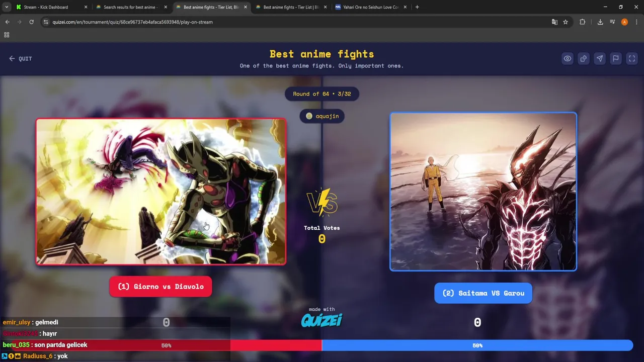The height and width of the screenshot is (362, 644).
Task: Close the Yahari Ore no Seishun tab
Action: (405, 7)
